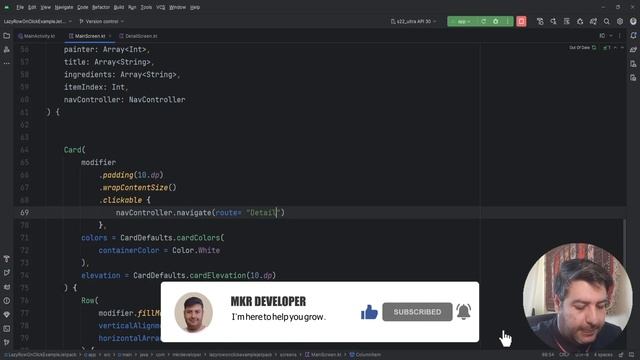Open IDE settings gear icon
Viewport: 640px width, 360px height.
tap(620, 21)
